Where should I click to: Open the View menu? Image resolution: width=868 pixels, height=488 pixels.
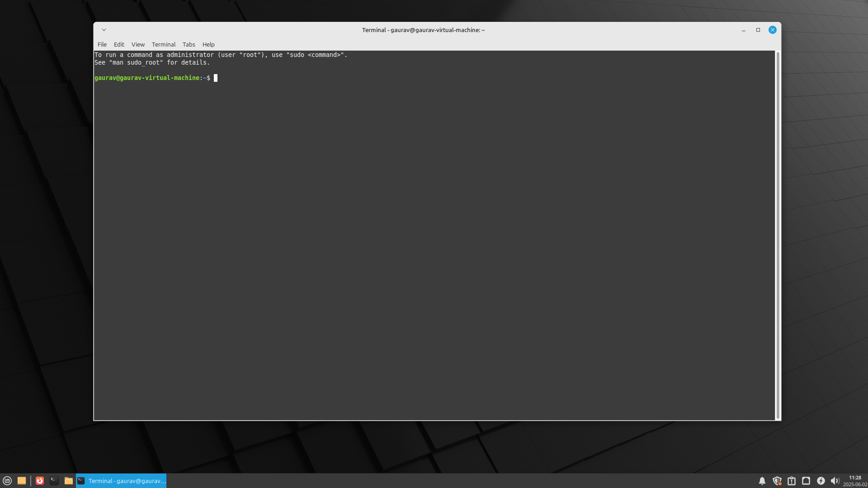coord(138,44)
